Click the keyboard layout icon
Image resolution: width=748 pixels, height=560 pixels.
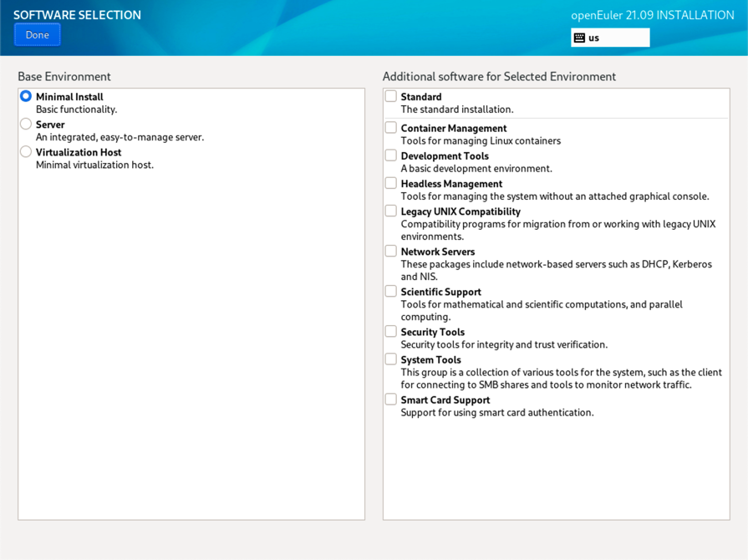click(x=579, y=38)
